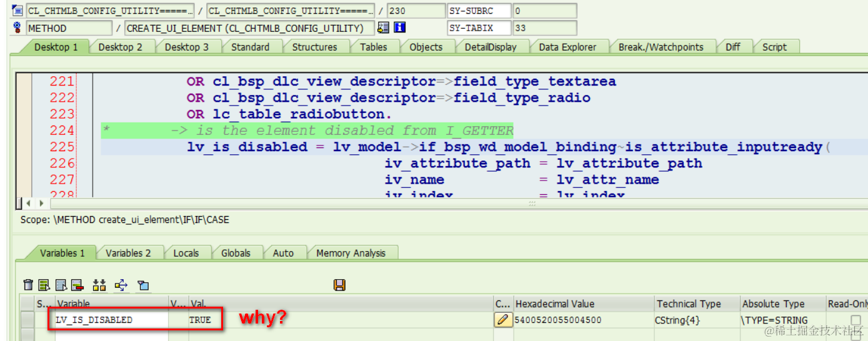Screen dimensions: 868x341
Task: Click the lv_is_disabled assignment on line 225
Action: click(x=247, y=147)
